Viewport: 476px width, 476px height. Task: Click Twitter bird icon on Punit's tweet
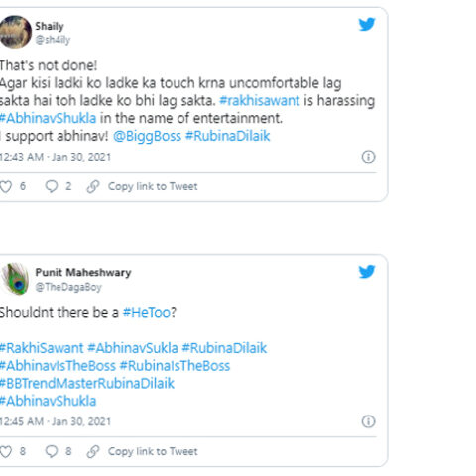pos(367,272)
